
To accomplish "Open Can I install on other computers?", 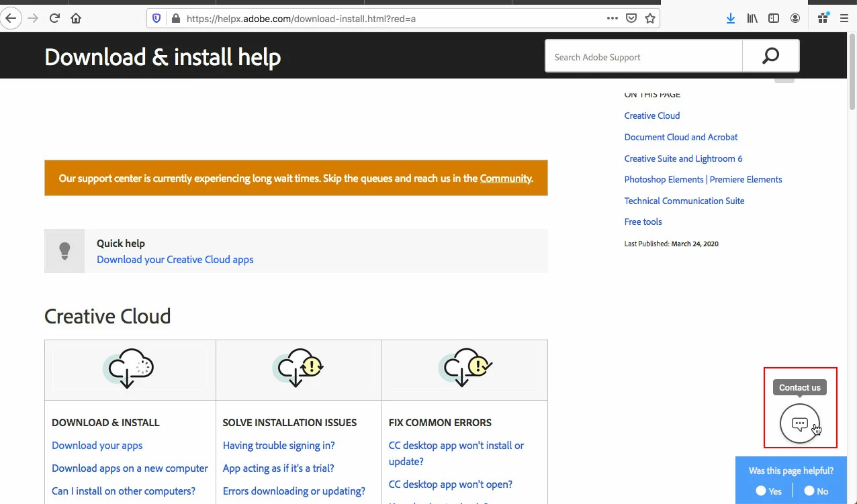I will coord(124,491).
